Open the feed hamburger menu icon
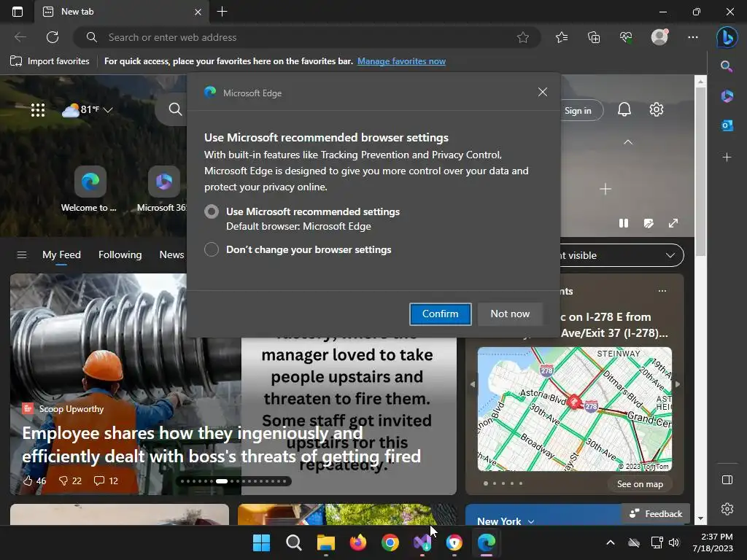The height and width of the screenshot is (560, 747). pos(21,254)
